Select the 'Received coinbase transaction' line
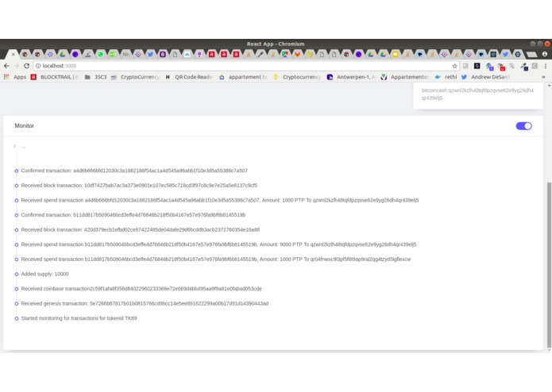 point(141,289)
